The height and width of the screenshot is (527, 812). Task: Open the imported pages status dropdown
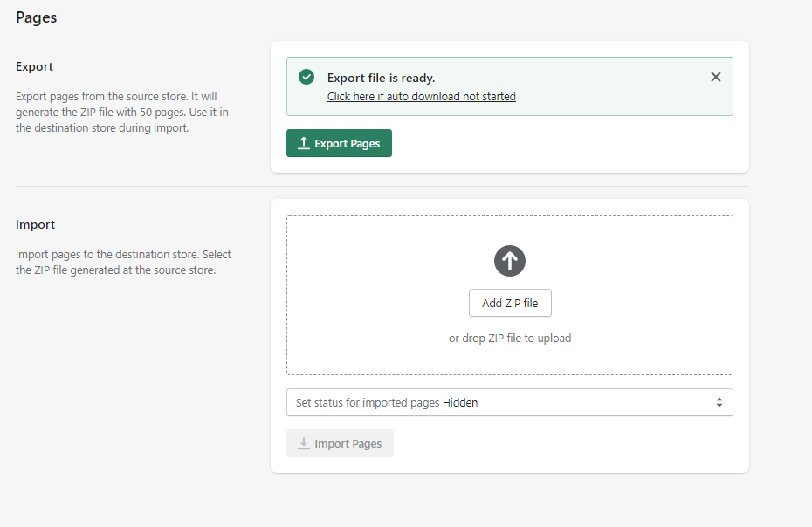point(509,402)
